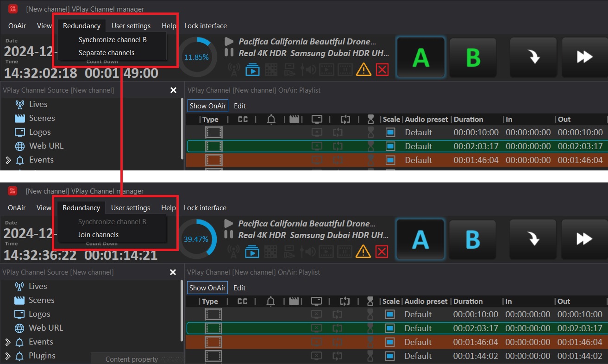Click the 00:01:44:02 duration cell
The height and width of the screenshot is (364, 608).
coord(476,356)
